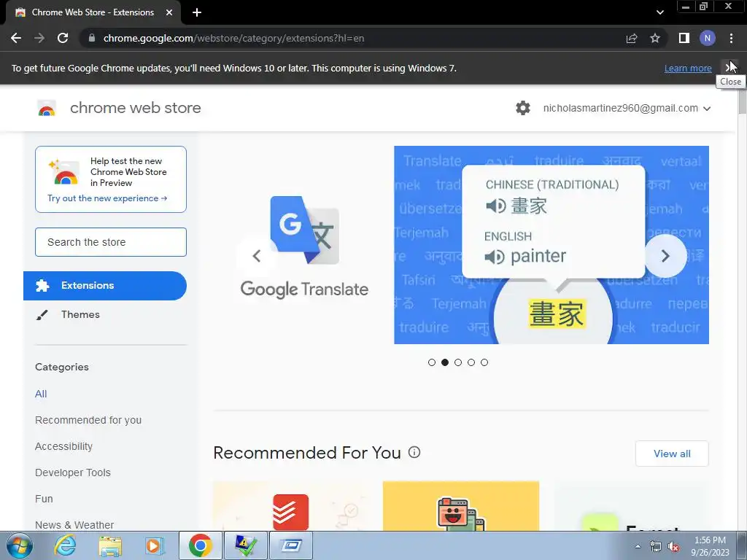This screenshot has height=560, width=747.
Task: Show info about Recommended For You
Action: (x=414, y=452)
